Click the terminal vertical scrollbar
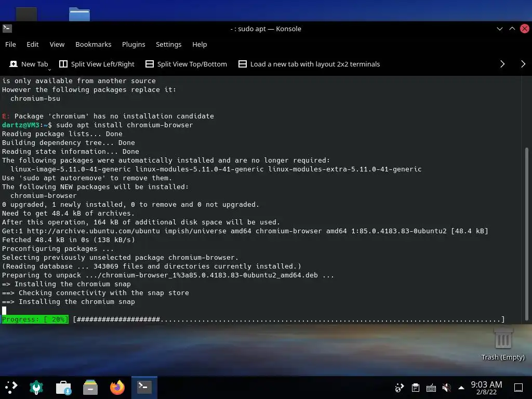This screenshot has width=532, height=399. (527, 234)
